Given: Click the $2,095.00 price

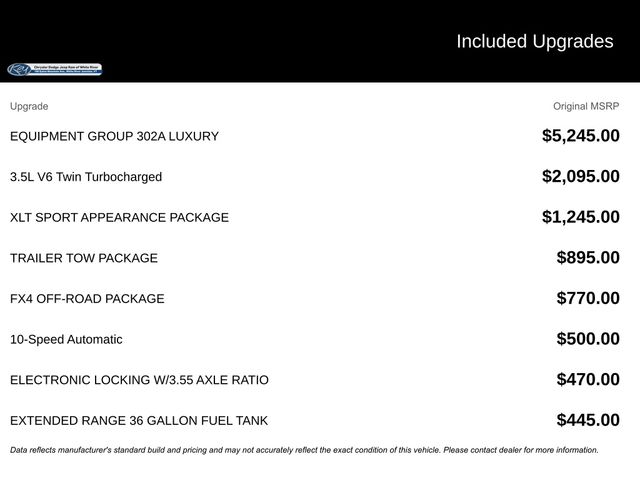Looking at the screenshot, I should pyautogui.click(x=580, y=177).
